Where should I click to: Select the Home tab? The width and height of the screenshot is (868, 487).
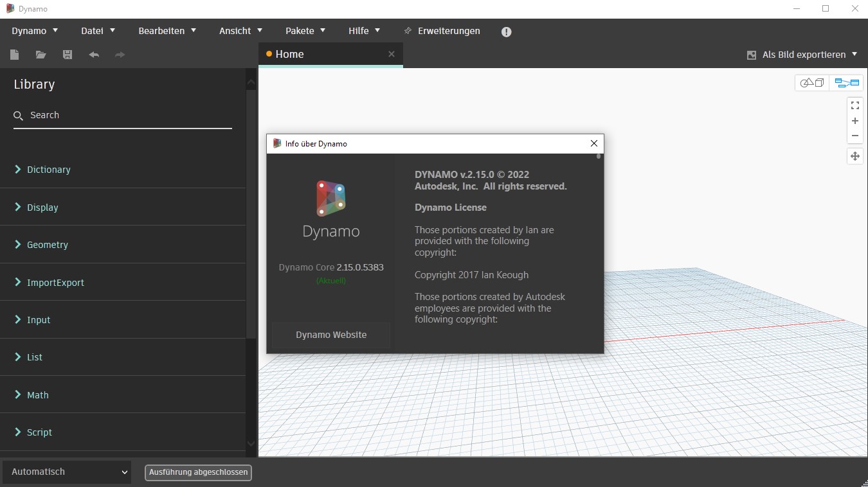pyautogui.click(x=289, y=54)
